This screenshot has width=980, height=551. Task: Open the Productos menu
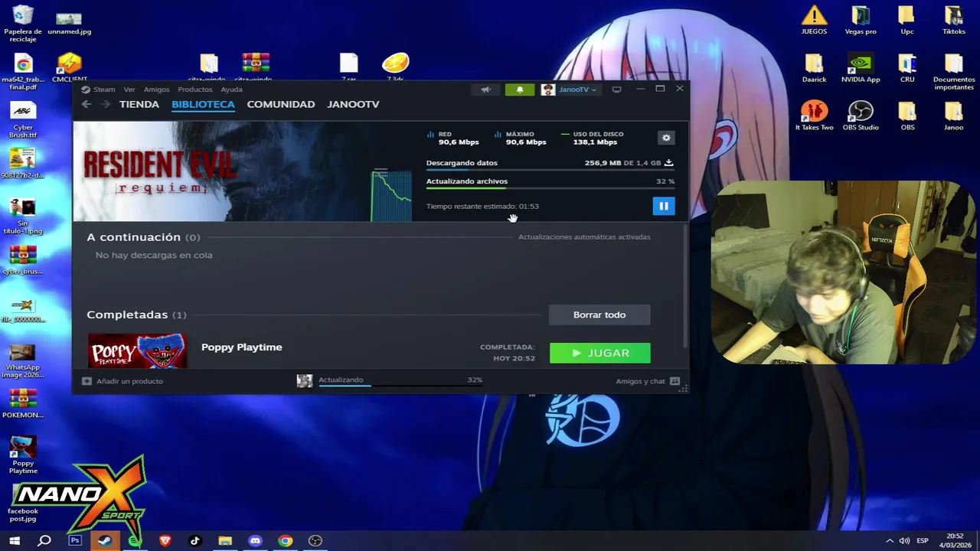(x=195, y=90)
